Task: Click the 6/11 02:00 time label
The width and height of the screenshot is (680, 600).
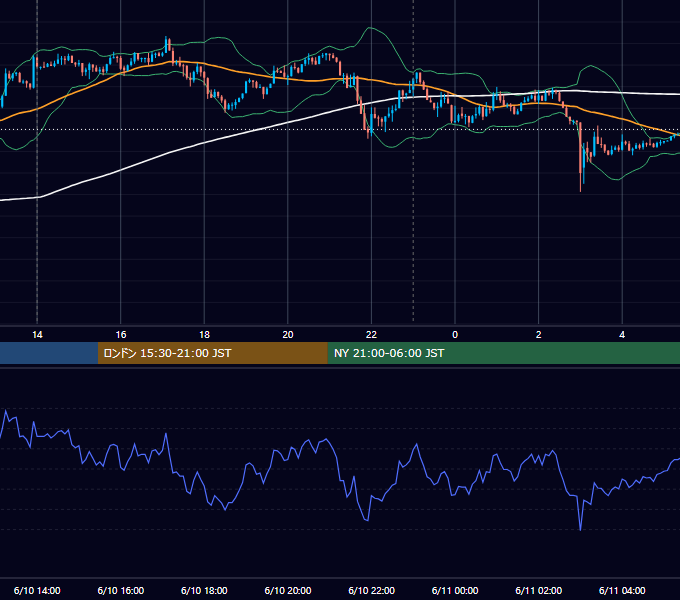Action: tap(539, 590)
